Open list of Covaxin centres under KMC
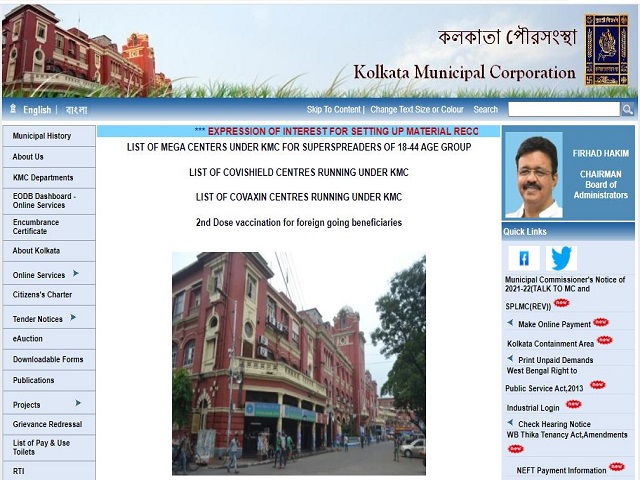 click(x=299, y=197)
